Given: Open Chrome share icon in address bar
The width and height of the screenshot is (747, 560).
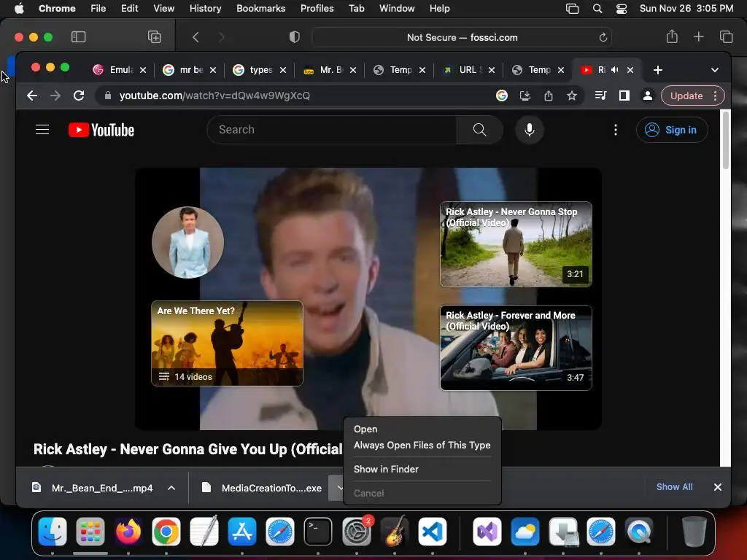Looking at the screenshot, I should 549,96.
